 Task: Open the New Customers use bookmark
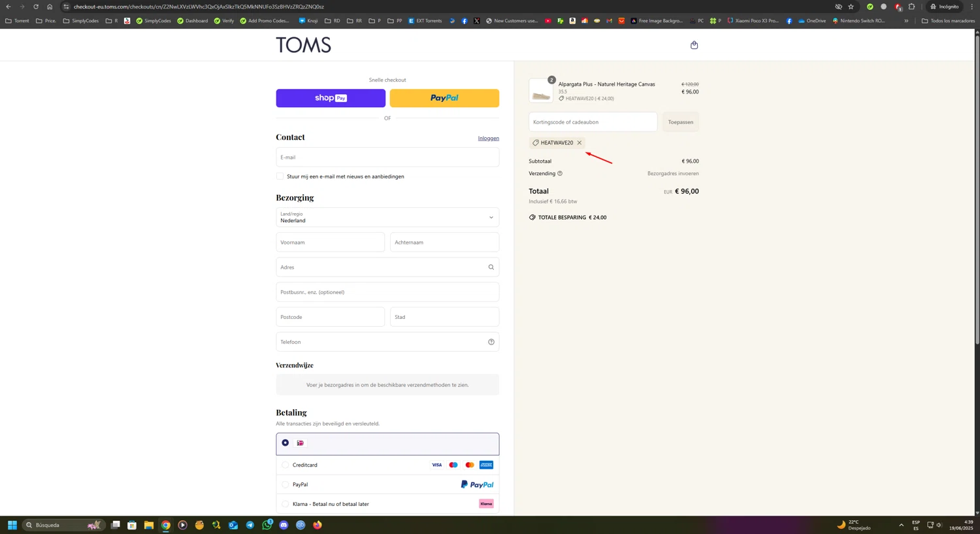pyautogui.click(x=512, y=21)
